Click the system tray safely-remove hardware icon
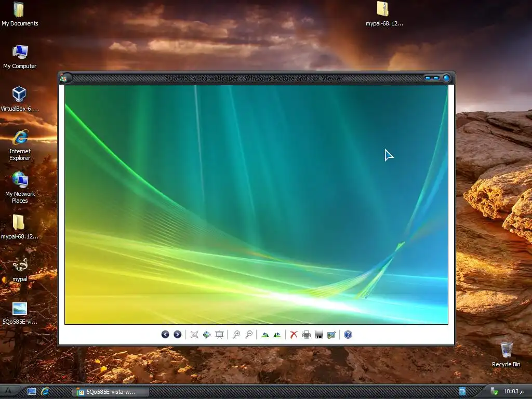 [x=495, y=392]
